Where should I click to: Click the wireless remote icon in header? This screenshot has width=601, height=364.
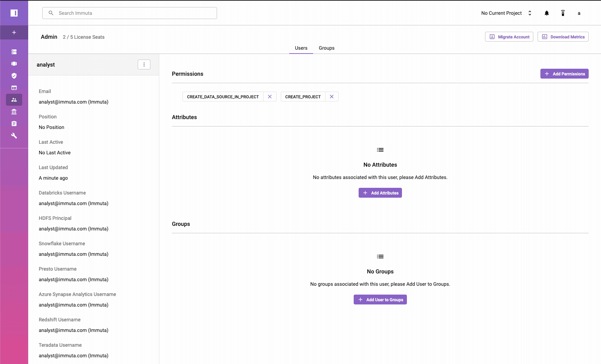(x=563, y=13)
